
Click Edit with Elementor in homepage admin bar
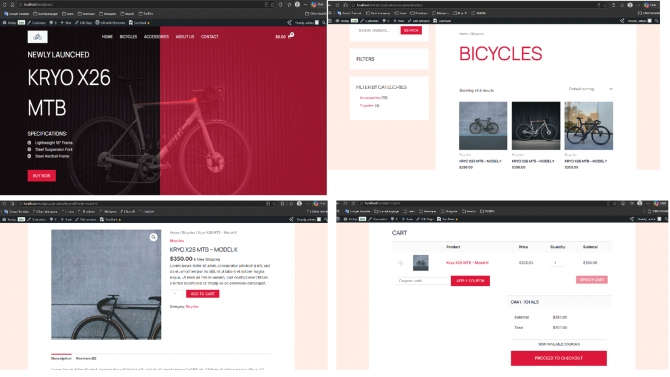110,23
